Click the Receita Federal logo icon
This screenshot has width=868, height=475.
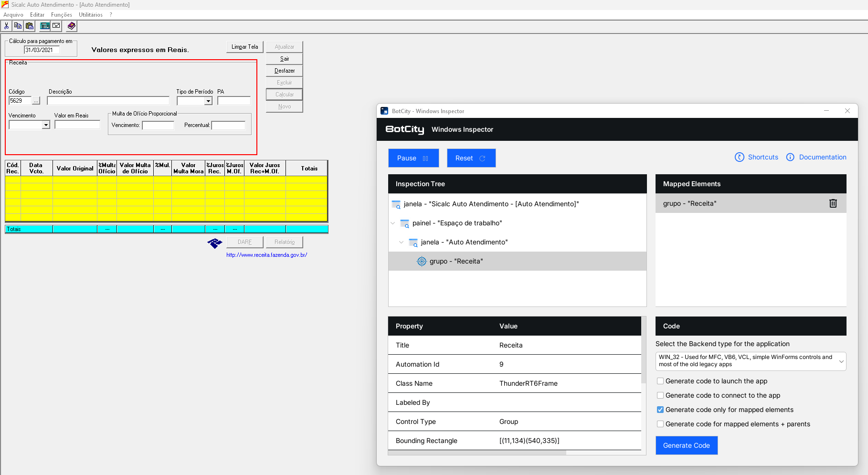tap(215, 243)
